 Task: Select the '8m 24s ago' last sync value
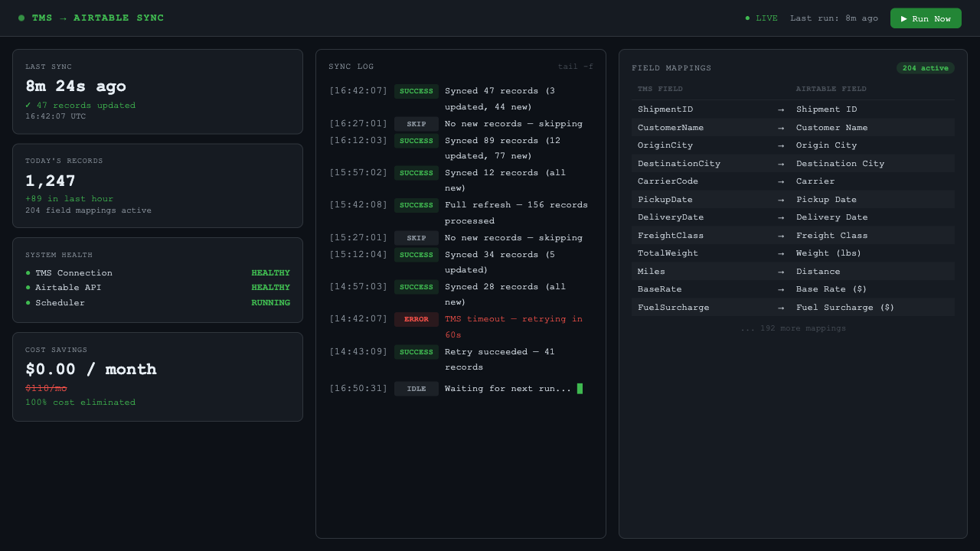pyautogui.click(x=76, y=86)
